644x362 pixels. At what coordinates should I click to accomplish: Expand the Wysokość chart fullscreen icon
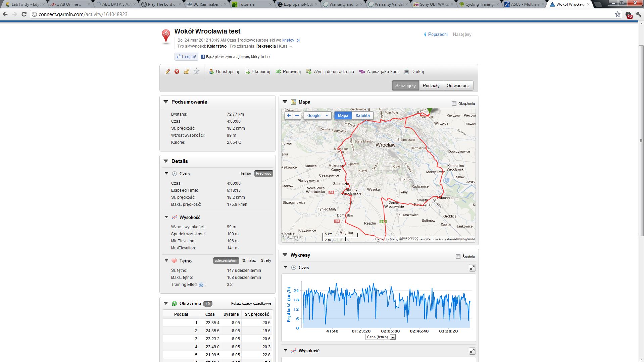472,351
